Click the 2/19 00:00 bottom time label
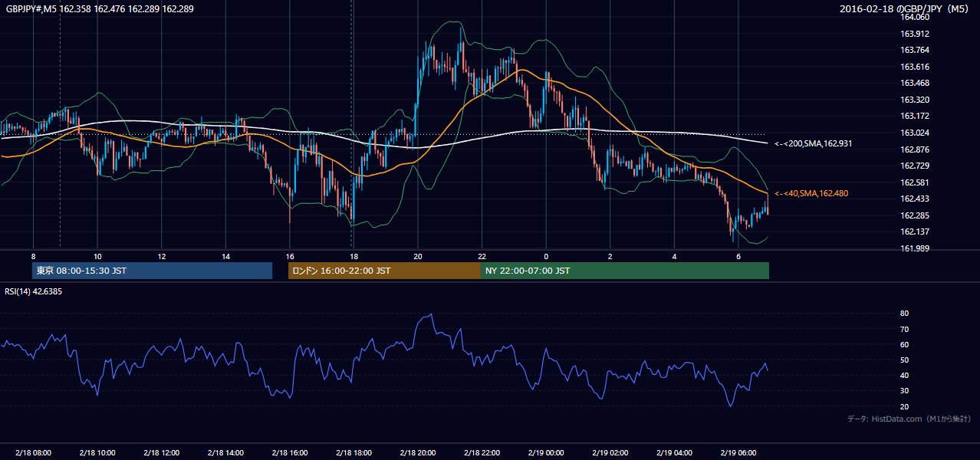 (546, 453)
